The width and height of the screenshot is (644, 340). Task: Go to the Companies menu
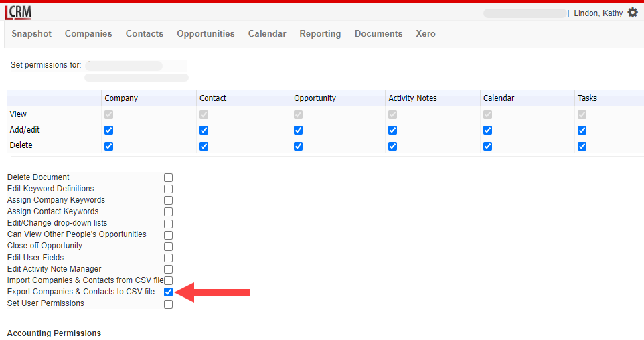[88, 33]
